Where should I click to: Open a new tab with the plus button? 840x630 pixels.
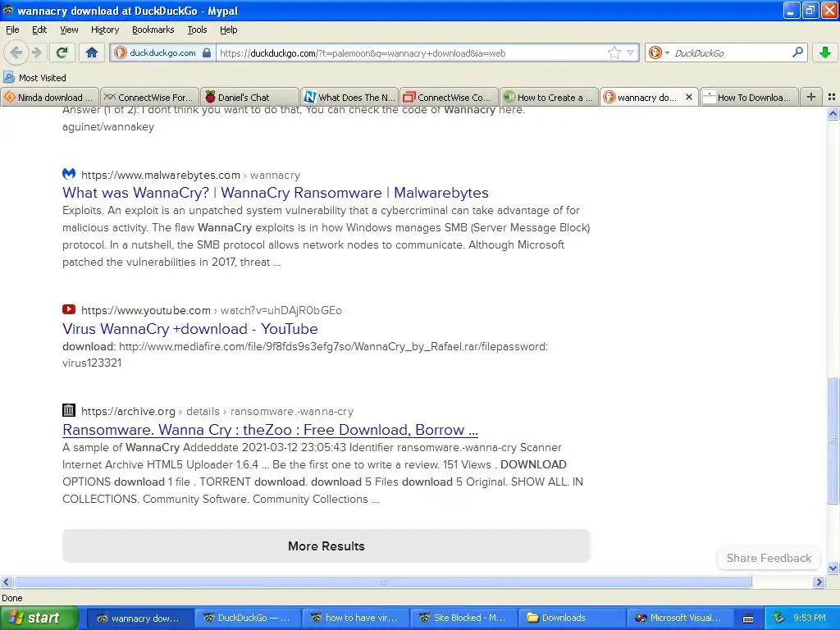pos(811,97)
